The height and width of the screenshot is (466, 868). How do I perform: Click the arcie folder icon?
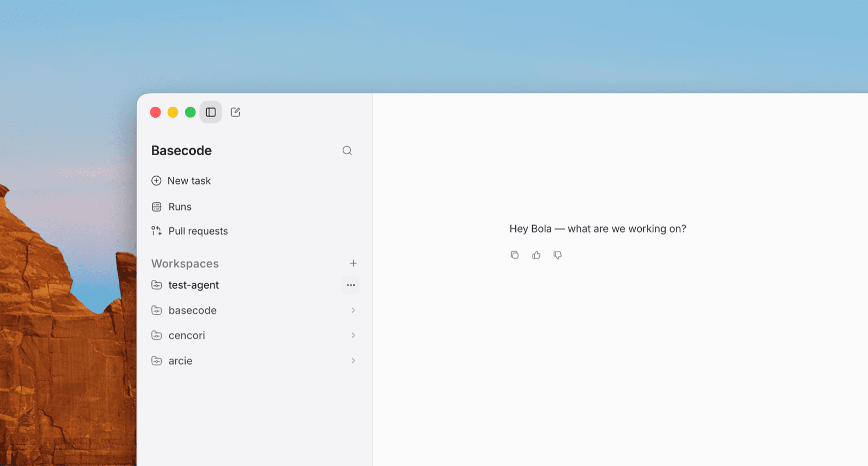click(x=156, y=361)
